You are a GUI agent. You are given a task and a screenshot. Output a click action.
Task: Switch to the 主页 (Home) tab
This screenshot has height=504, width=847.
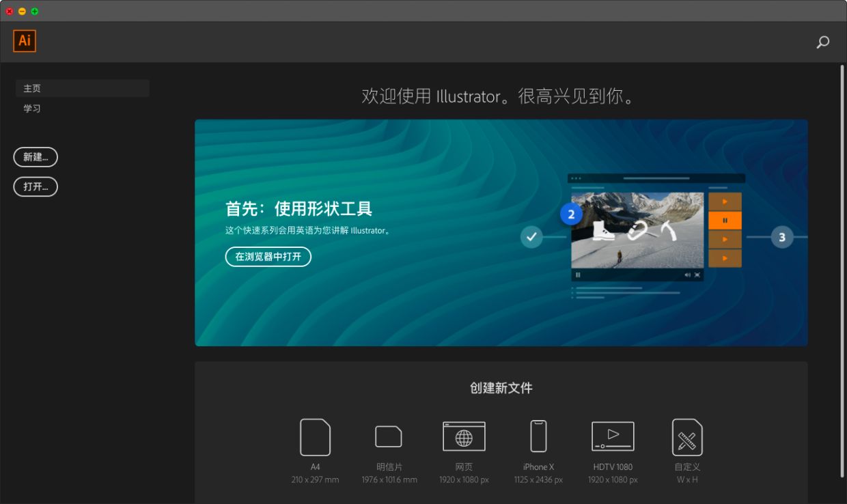(82, 88)
